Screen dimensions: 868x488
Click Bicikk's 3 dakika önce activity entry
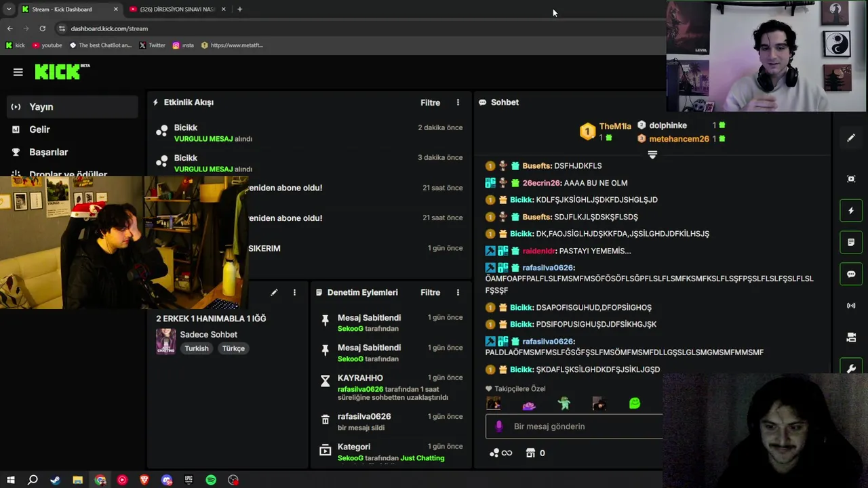309,163
